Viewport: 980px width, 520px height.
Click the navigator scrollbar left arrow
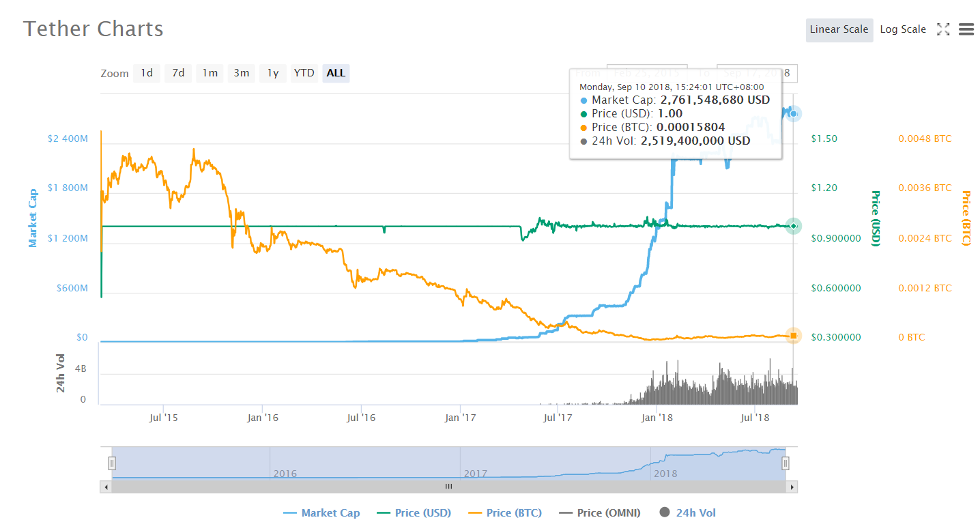(105, 487)
